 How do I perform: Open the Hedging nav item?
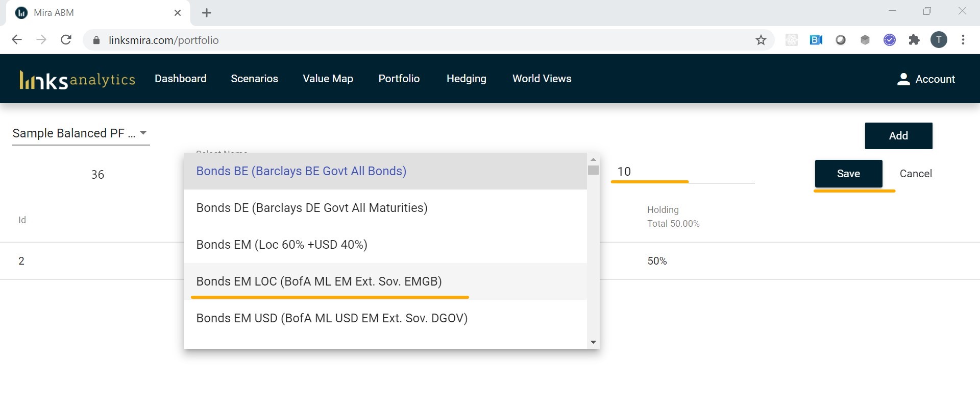tap(467, 79)
